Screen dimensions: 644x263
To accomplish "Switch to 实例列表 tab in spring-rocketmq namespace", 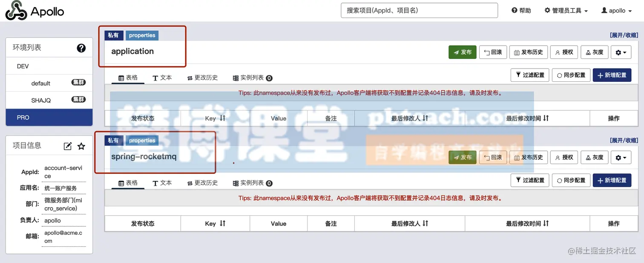I will click(x=252, y=183).
